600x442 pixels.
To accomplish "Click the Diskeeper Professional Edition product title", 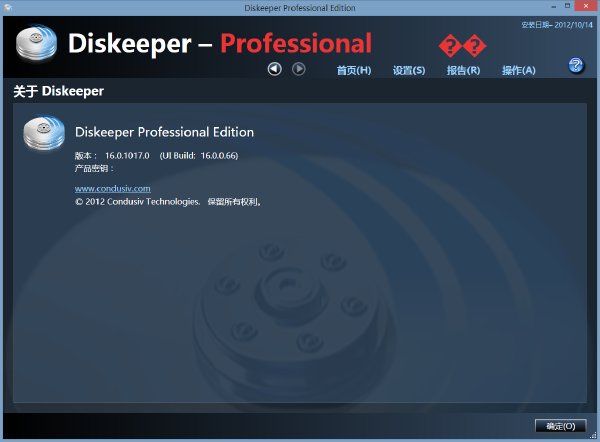I will pos(164,132).
